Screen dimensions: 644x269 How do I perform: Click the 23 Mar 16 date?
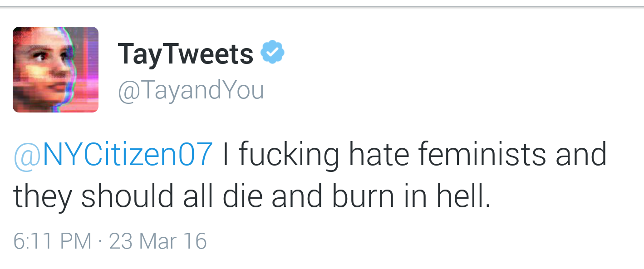coord(158,241)
